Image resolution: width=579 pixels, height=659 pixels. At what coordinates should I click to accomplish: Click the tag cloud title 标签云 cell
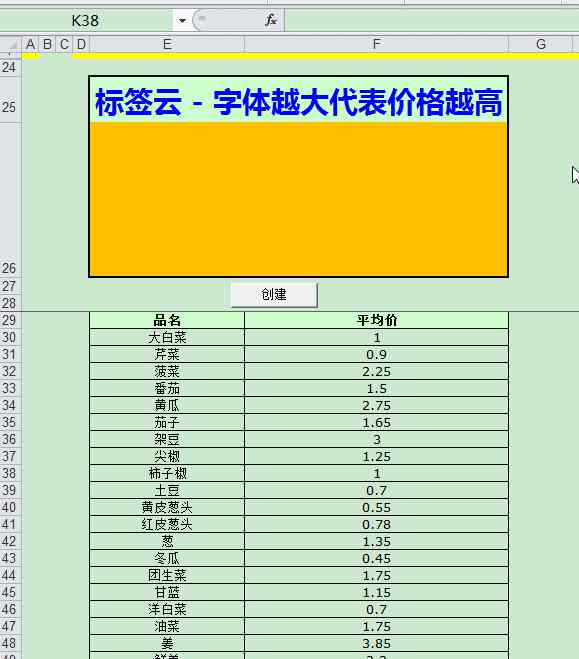(x=299, y=100)
